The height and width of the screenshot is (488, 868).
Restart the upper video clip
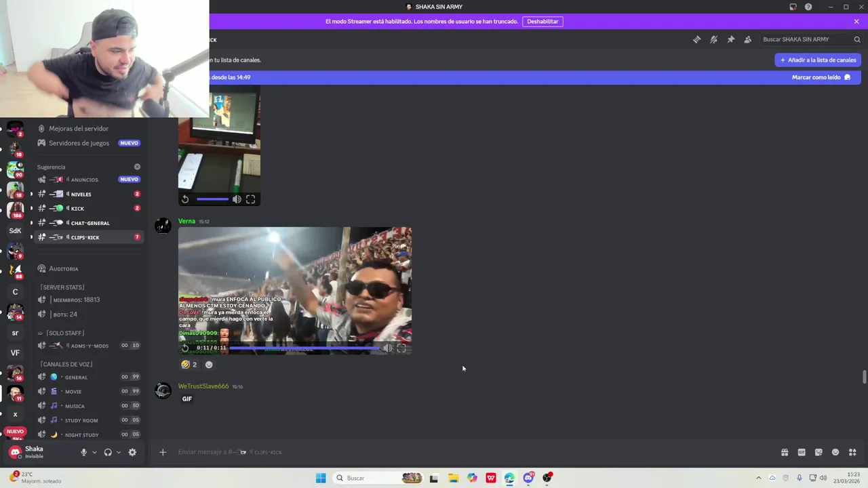(x=185, y=199)
